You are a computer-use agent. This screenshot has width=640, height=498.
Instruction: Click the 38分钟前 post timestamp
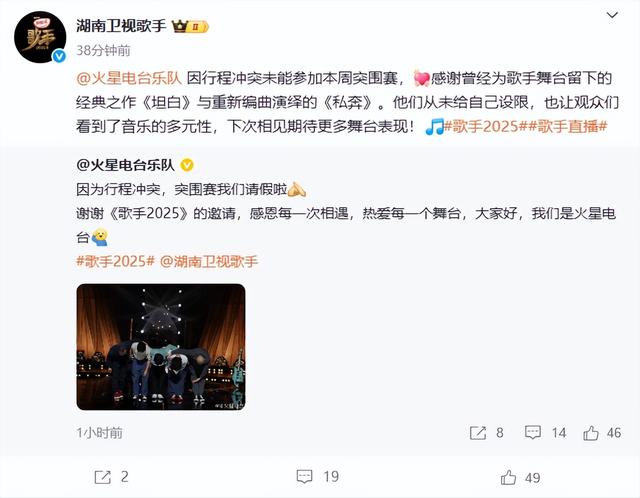[103, 50]
